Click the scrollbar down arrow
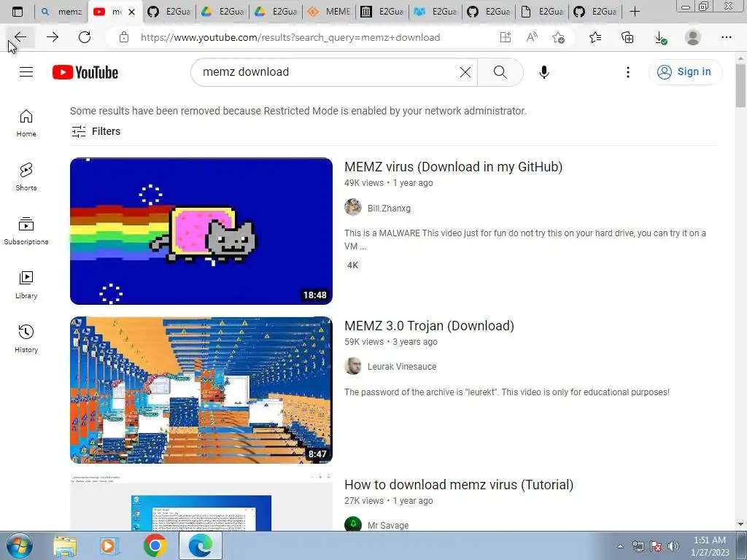 [740, 524]
